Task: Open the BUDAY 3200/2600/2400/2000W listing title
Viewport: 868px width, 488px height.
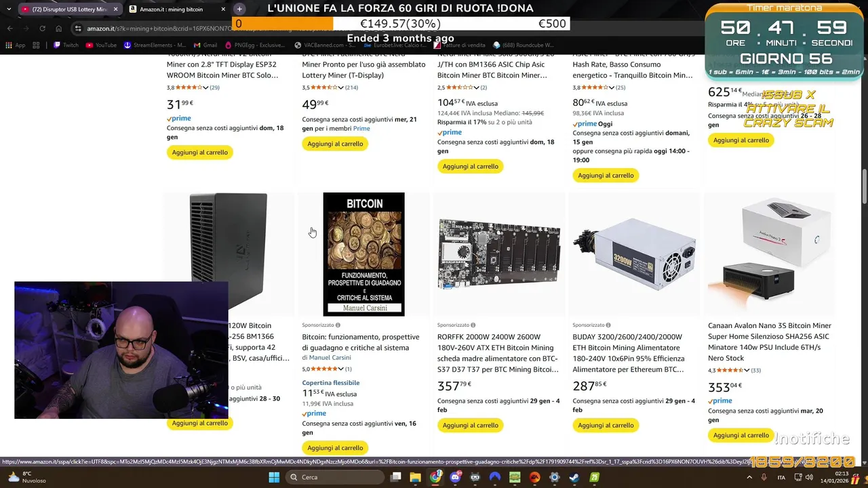Action: [629, 353]
